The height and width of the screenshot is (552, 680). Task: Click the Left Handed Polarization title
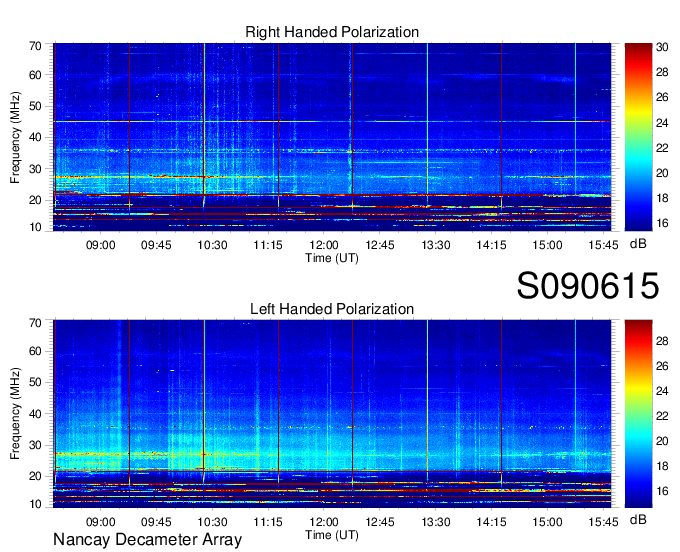[332, 309]
